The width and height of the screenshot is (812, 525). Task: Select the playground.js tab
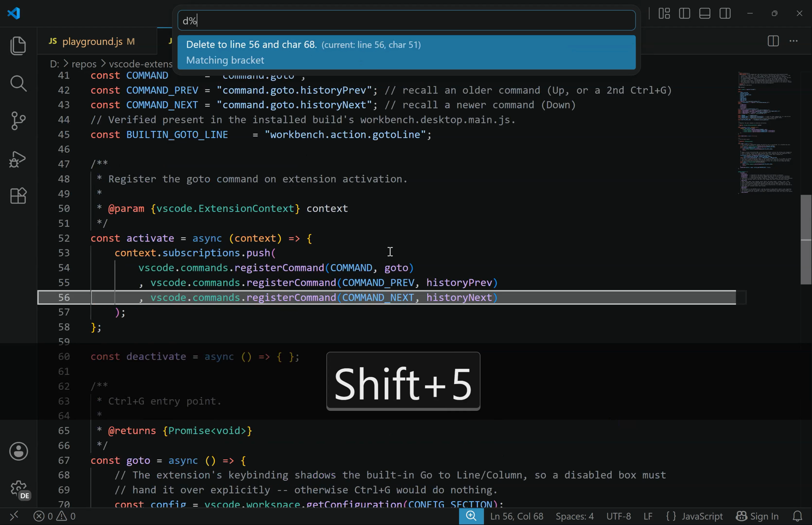(97, 41)
